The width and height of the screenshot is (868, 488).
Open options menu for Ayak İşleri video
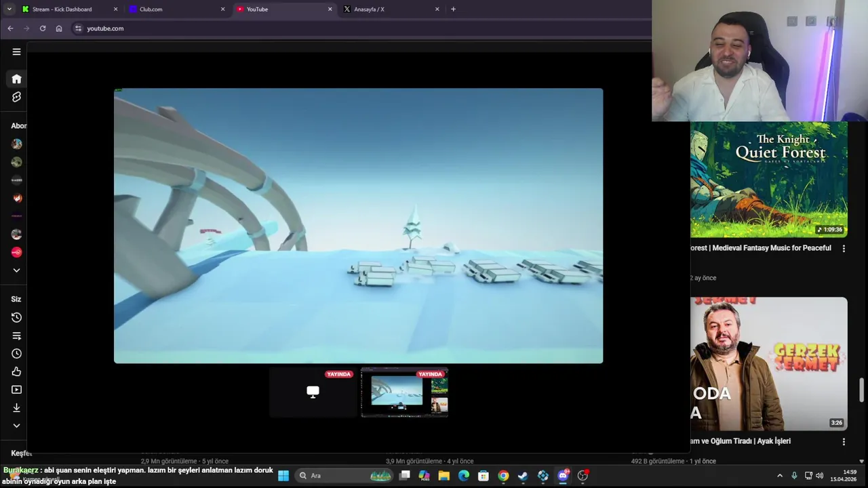tap(844, 441)
